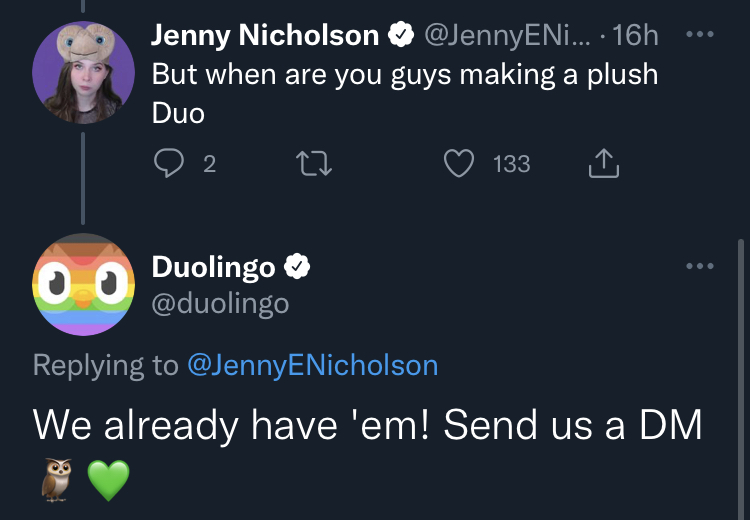This screenshot has height=520, width=750.
Task: Click Duolingo's verified checkmark badge
Action: point(298,266)
